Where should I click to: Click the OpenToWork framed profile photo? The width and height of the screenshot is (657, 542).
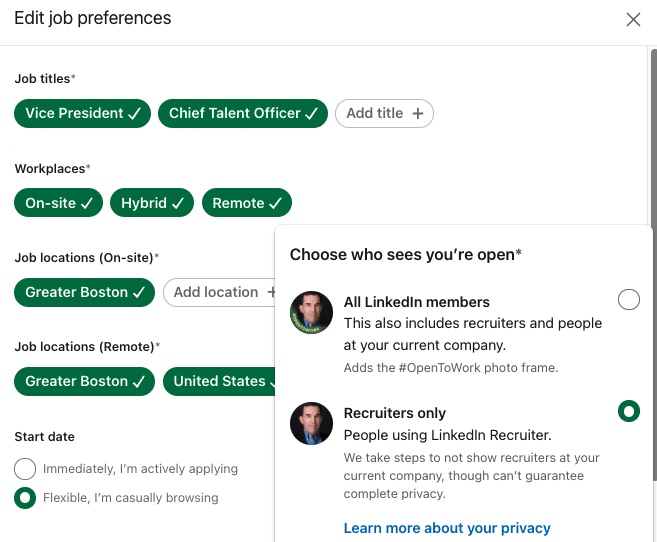[x=311, y=312]
